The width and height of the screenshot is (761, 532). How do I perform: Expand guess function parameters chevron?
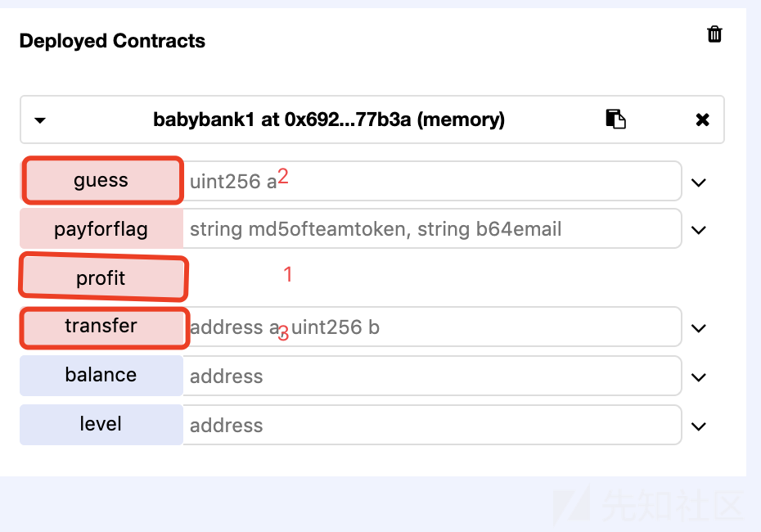coord(698,183)
